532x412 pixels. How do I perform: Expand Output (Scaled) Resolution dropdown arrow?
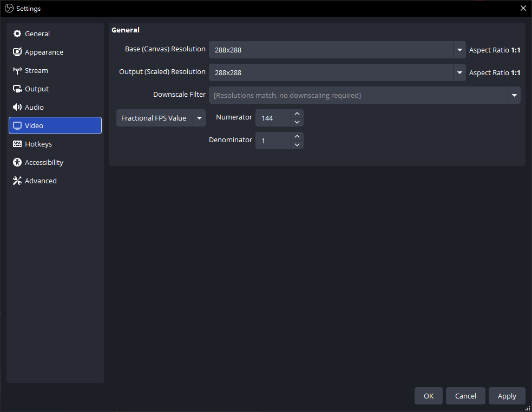click(x=459, y=72)
